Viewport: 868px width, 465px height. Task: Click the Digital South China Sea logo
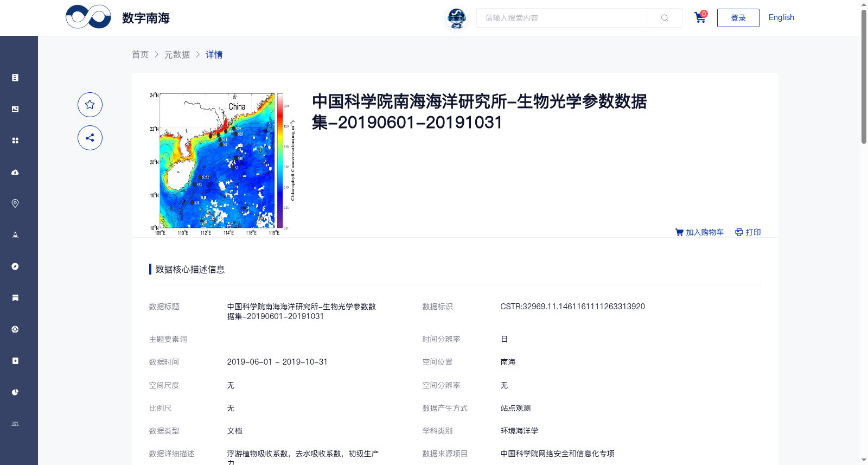pos(88,17)
